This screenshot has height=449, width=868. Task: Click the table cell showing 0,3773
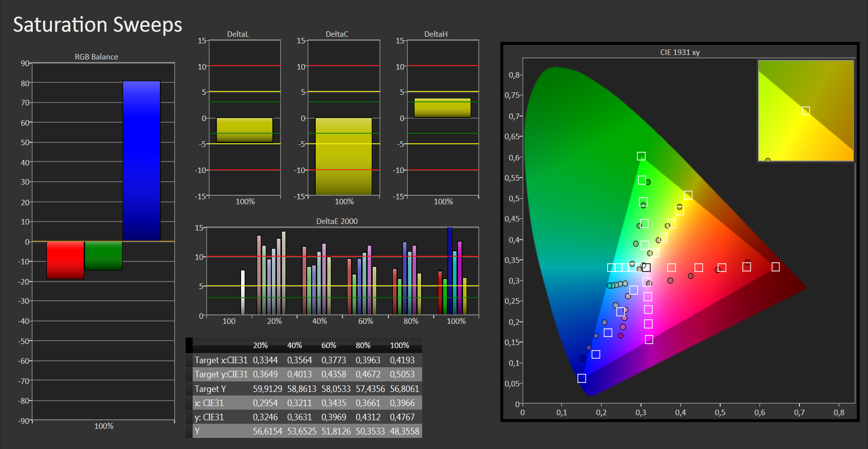pyautogui.click(x=334, y=360)
